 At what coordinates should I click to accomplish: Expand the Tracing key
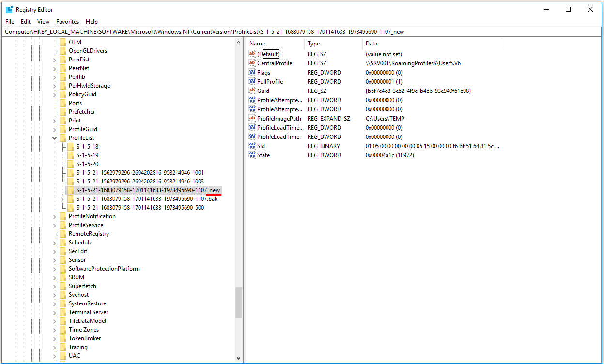tap(54, 347)
